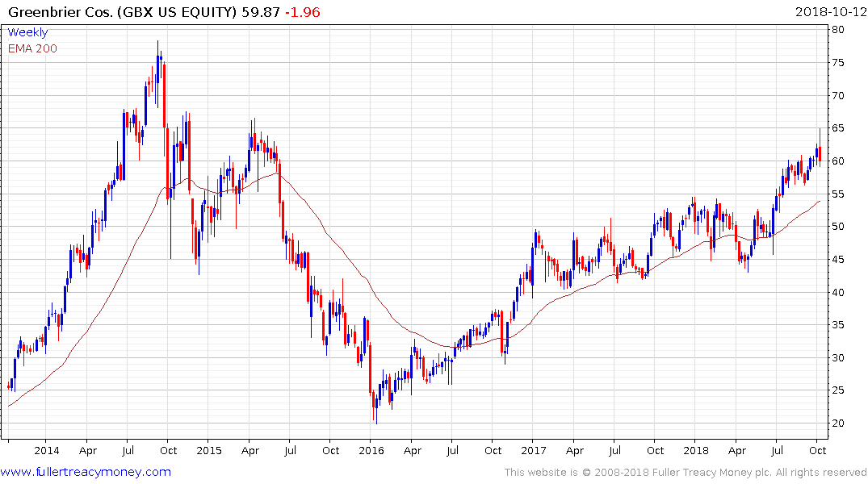Click the price change value -1.96

(x=302, y=12)
